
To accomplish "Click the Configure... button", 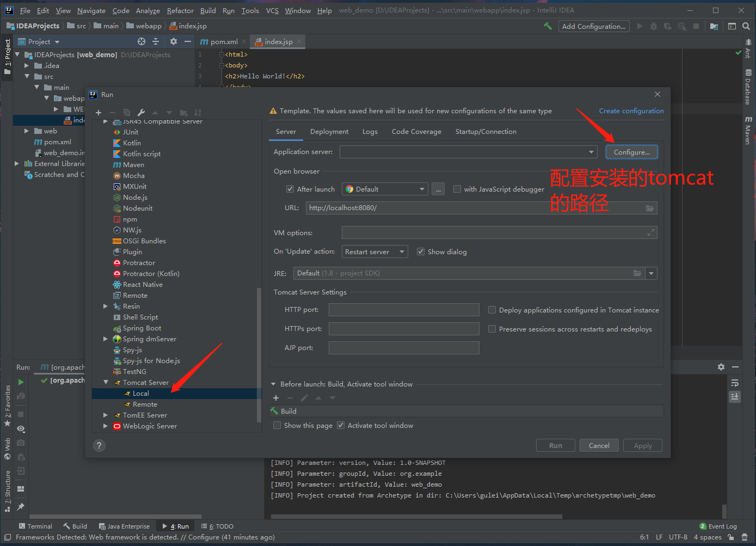I will pos(632,152).
